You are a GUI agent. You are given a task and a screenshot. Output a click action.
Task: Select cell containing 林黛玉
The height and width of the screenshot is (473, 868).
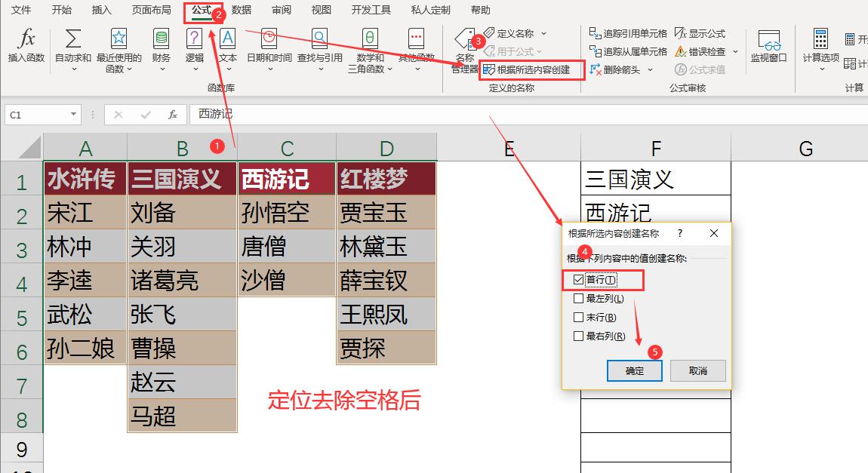[386, 246]
